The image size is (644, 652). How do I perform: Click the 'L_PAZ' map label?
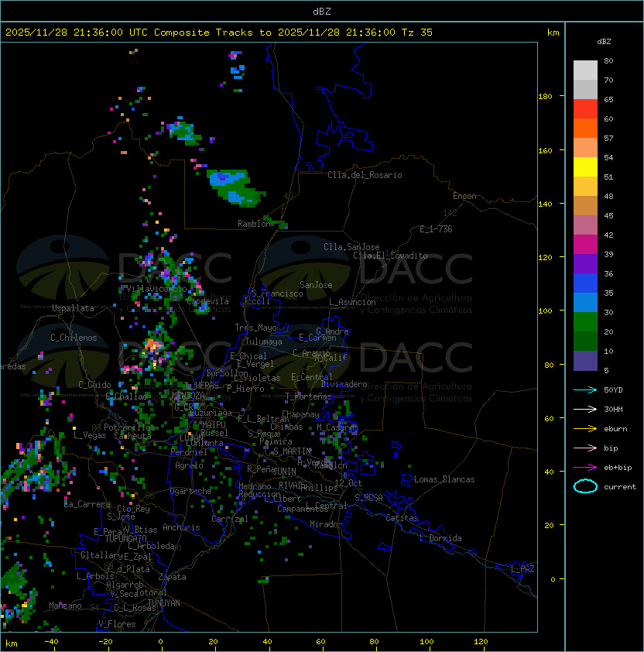click(522, 568)
